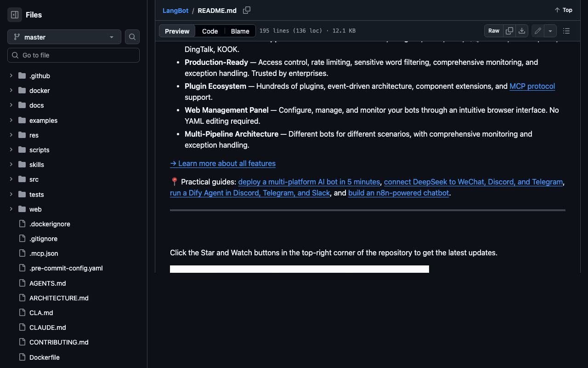Image resolution: width=588 pixels, height=368 pixels.
Task: Open more edit options dropdown arrow
Action: [x=550, y=31]
